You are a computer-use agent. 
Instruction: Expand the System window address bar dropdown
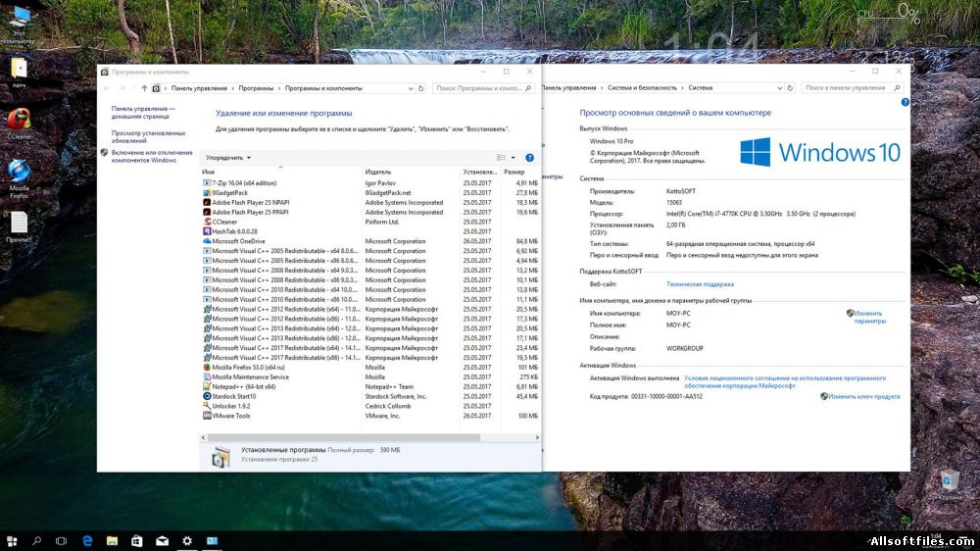(779, 88)
